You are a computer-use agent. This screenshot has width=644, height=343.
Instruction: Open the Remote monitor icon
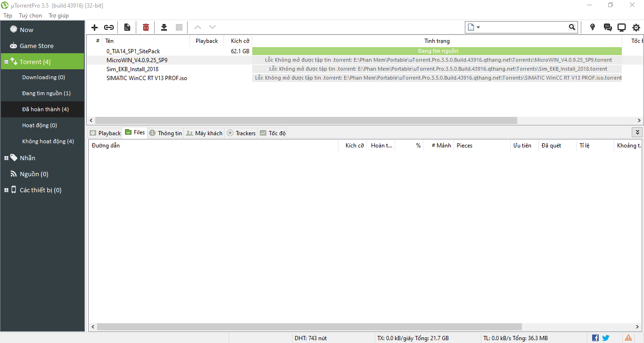coord(622,27)
